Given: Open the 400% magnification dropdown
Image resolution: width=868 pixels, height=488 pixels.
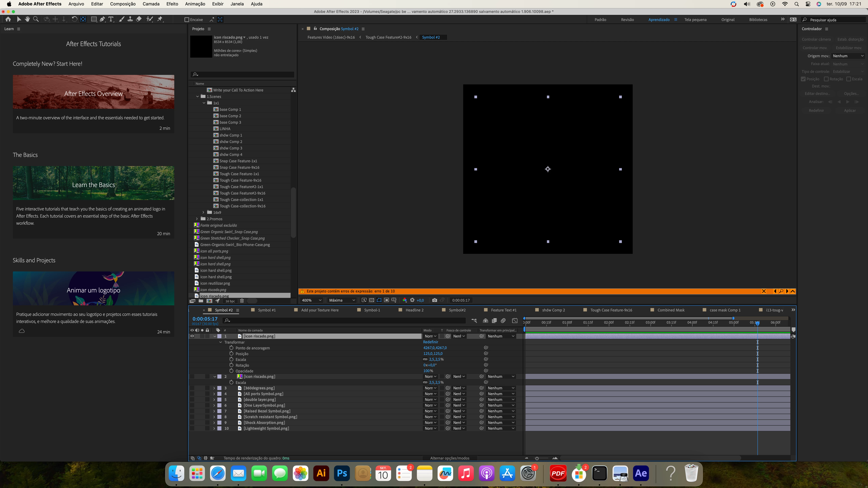Looking at the screenshot, I should pyautogui.click(x=312, y=300).
